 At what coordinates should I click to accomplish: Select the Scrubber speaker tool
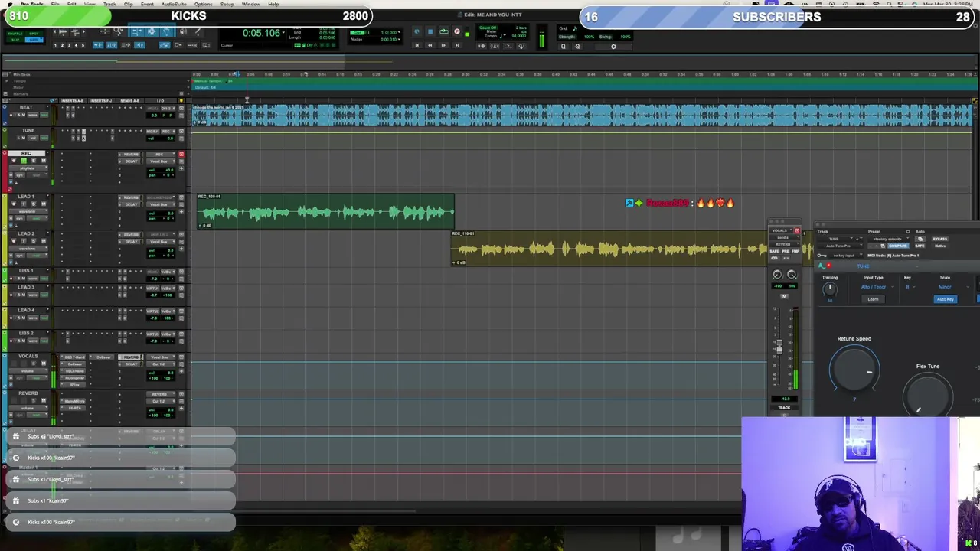tap(183, 31)
